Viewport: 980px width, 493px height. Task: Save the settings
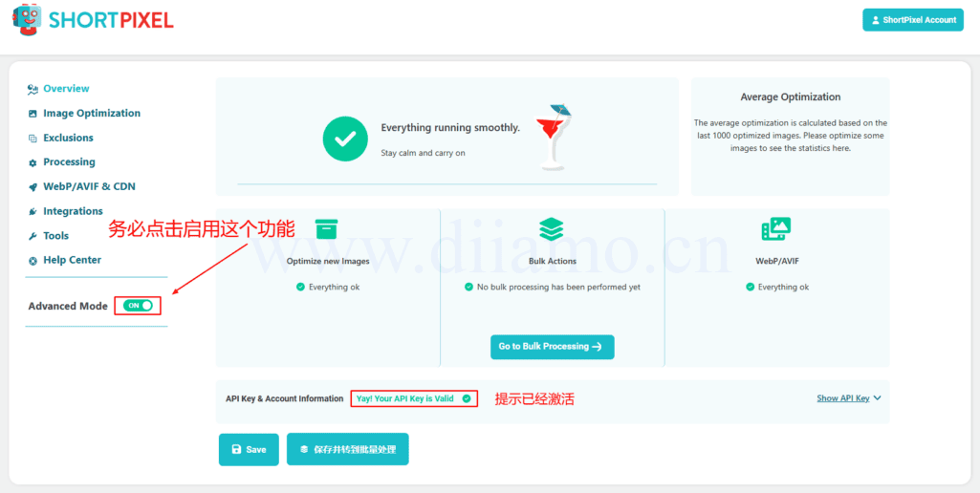[249, 449]
